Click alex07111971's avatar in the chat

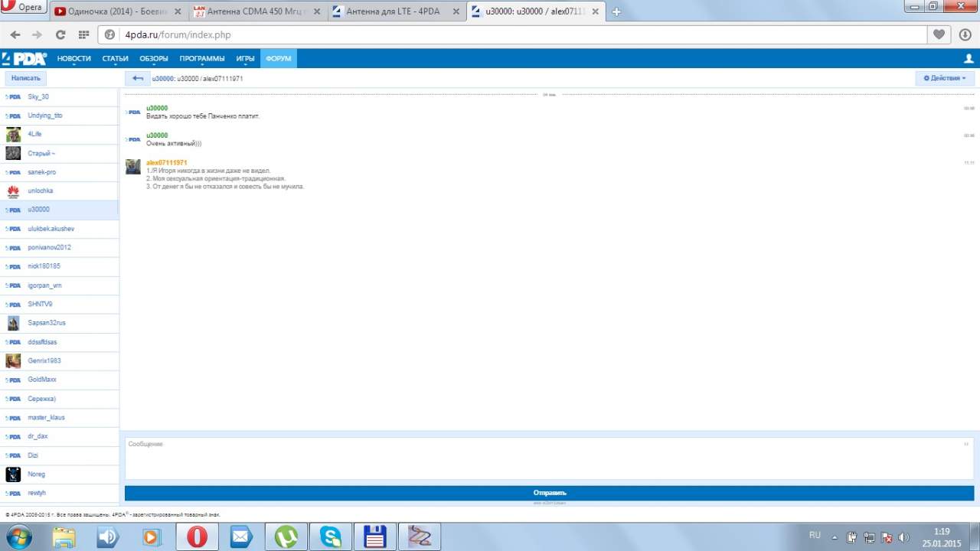[x=133, y=167]
